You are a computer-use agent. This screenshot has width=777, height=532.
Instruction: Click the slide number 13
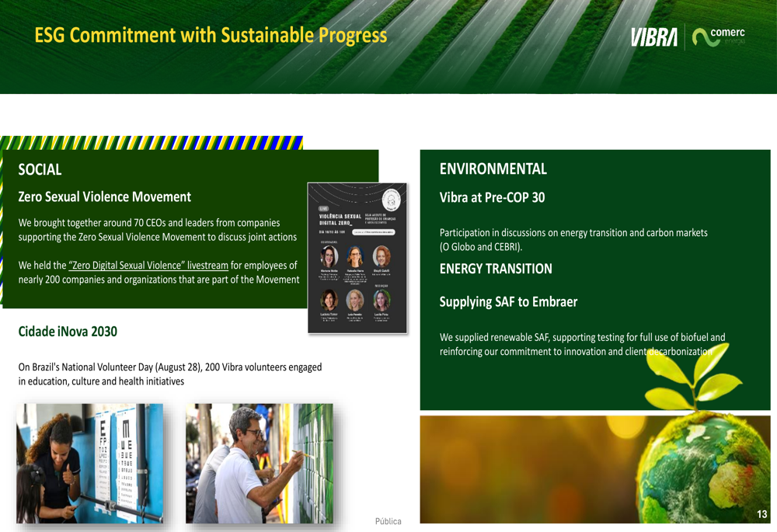pos(761,514)
